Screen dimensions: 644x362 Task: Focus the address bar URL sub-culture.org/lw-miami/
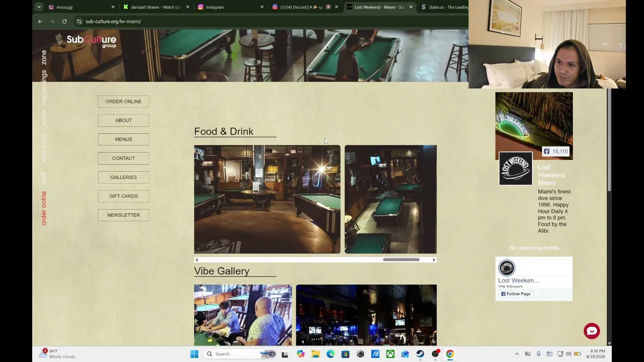pos(113,21)
